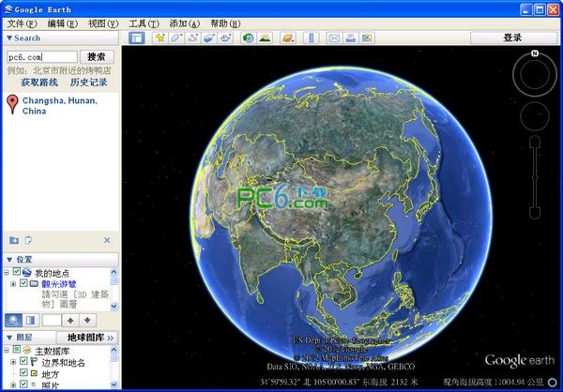Viewport: 563px width, 392px height.
Task: Select the 觀光游覽 folder label
Action: coord(59,284)
